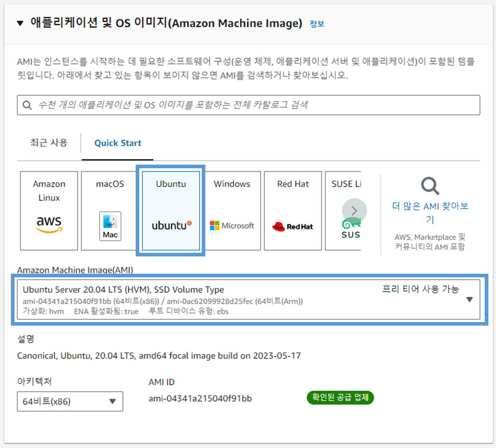496x448 pixels.
Task: Click the Microsoft logo icon
Action: click(x=232, y=226)
